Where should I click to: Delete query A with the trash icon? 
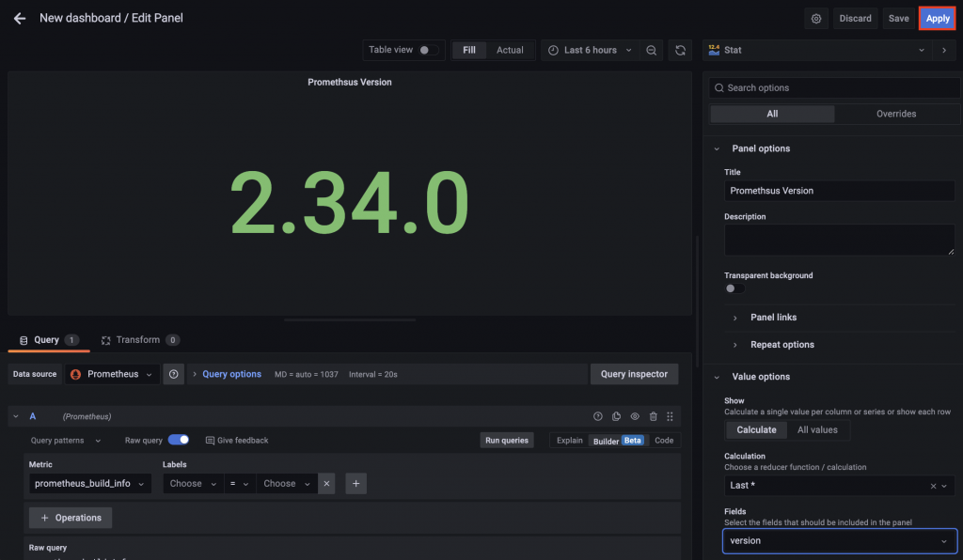tap(653, 416)
